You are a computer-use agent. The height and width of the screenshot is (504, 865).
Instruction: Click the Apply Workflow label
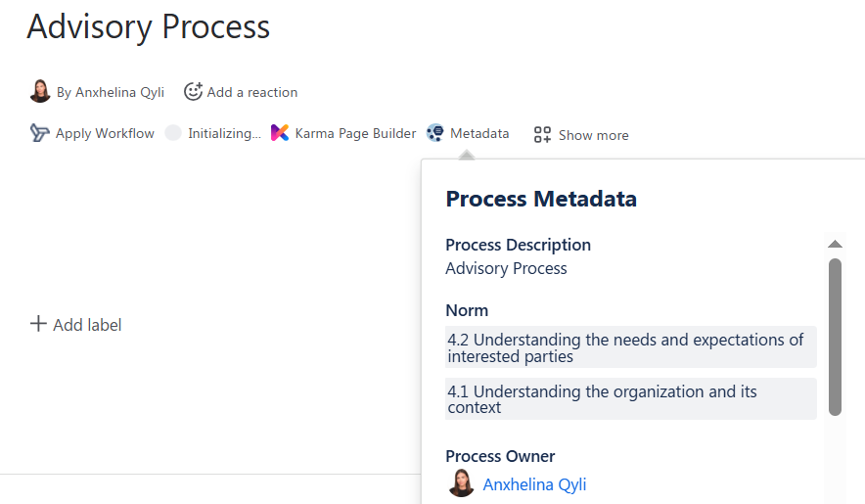105,133
